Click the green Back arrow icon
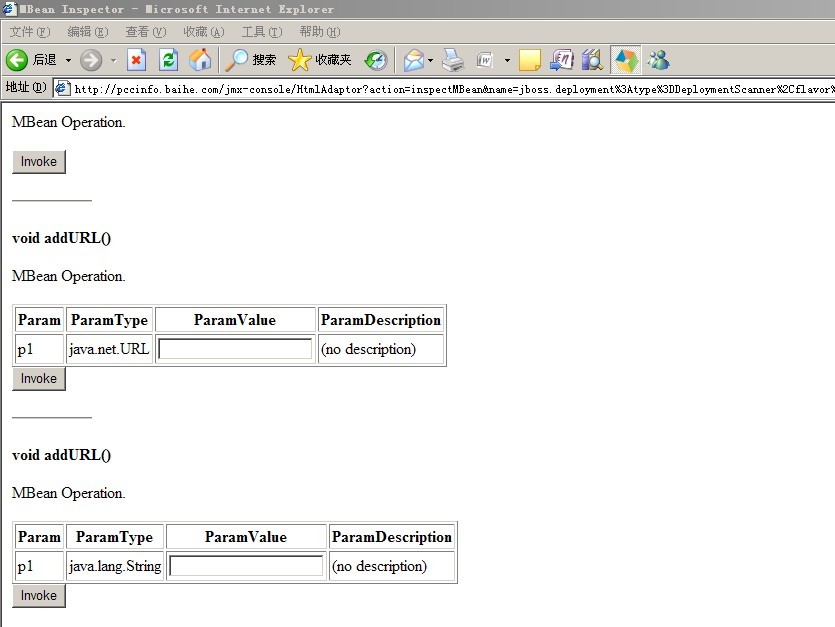This screenshot has height=627, width=835. coord(17,60)
